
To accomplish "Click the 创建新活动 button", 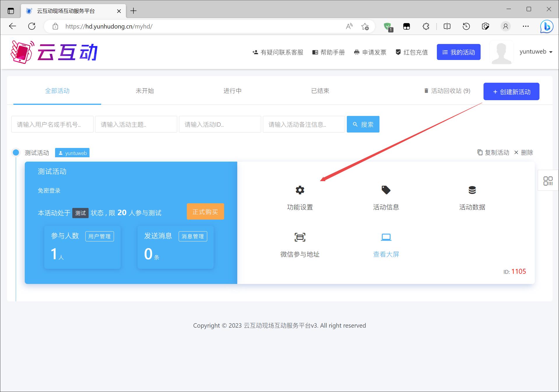I will point(511,92).
